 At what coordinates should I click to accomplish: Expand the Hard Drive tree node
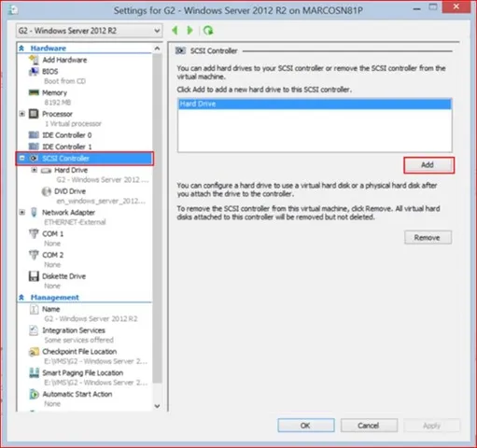34,170
